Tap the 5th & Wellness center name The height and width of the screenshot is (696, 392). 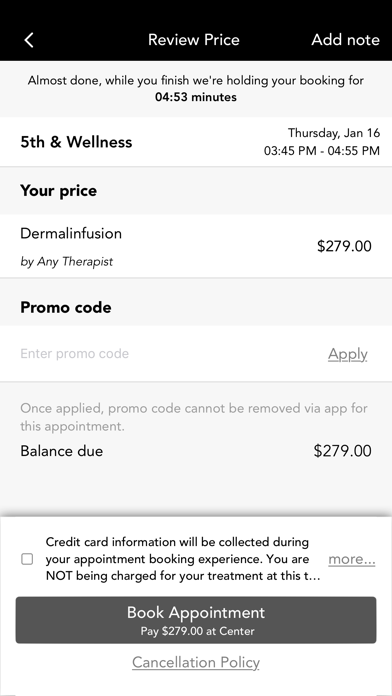76,142
